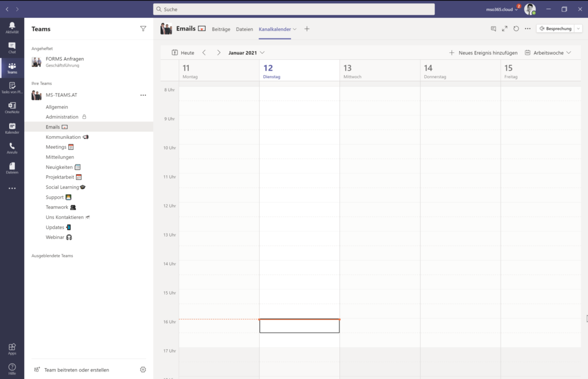The width and height of the screenshot is (588, 379).
Task: Add a new tab with plus icon
Action: coord(307,29)
